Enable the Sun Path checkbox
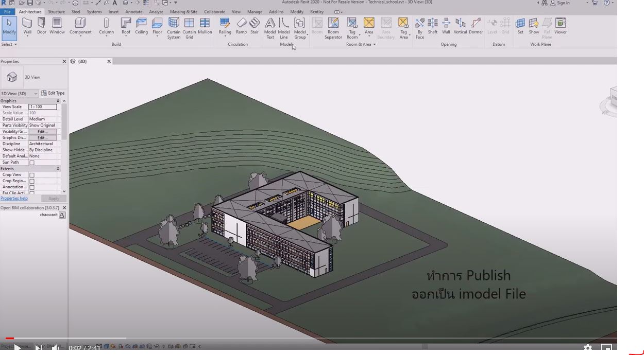This screenshot has width=644, height=355. click(x=30, y=162)
